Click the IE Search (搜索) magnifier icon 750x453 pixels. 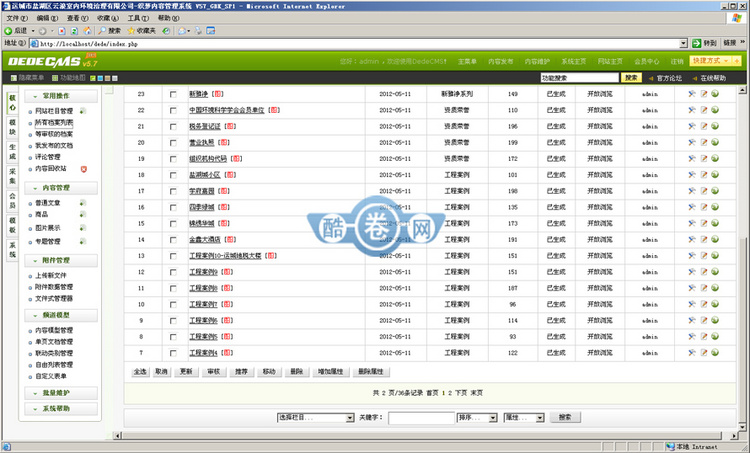pos(102,31)
